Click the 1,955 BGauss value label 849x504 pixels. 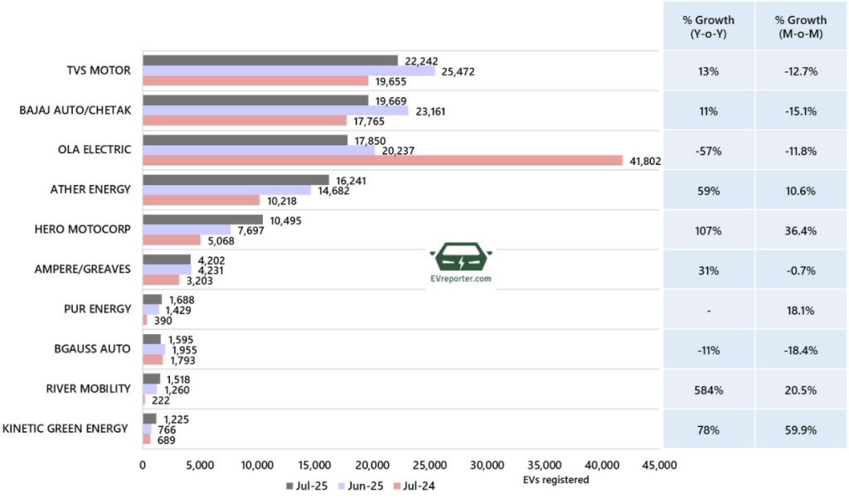click(184, 351)
